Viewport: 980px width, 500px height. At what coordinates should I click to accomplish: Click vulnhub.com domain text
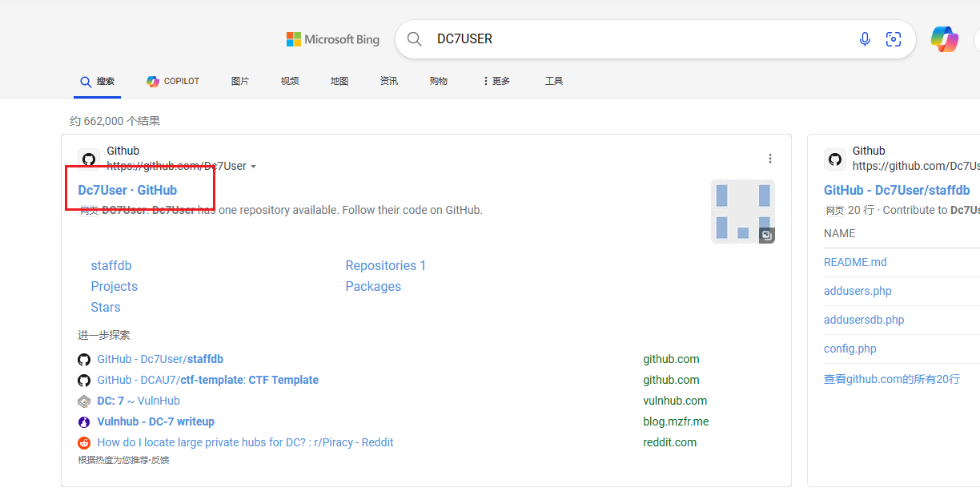(675, 401)
